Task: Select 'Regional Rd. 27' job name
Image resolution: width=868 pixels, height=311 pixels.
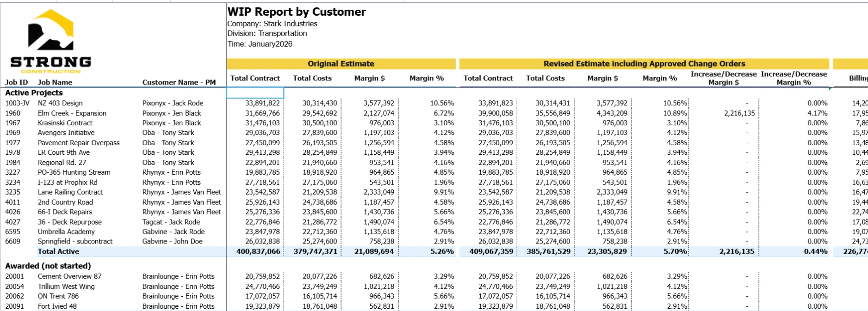Action: pos(62,163)
